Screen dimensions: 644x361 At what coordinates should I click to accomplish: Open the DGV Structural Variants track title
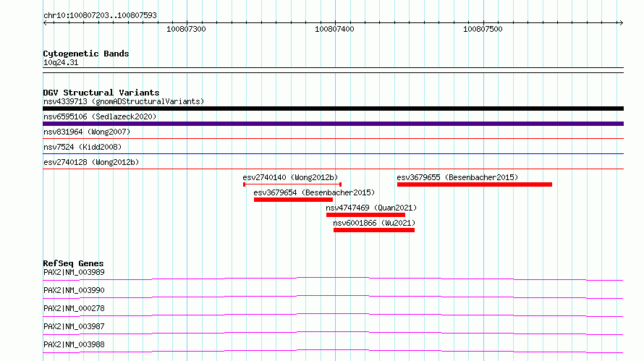click(x=101, y=93)
